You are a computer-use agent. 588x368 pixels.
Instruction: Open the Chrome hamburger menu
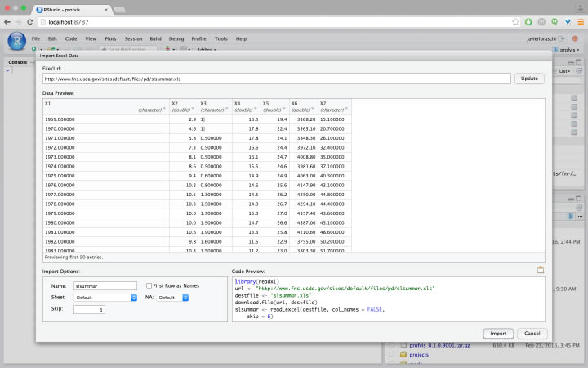click(579, 22)
